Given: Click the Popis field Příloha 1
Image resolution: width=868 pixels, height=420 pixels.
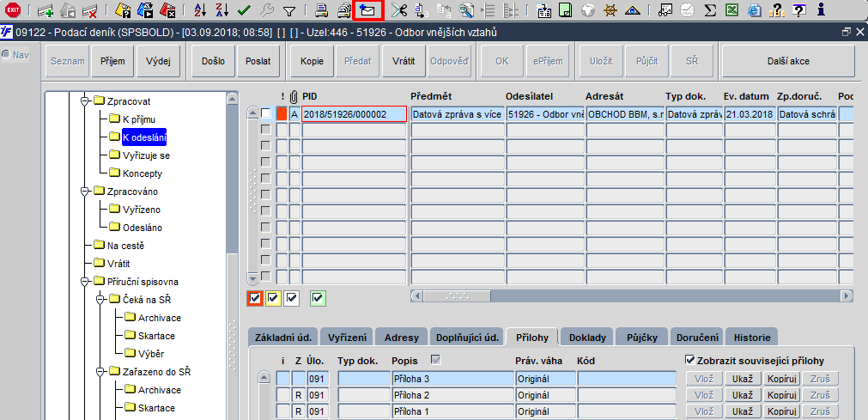Looking at the screenshot, I should pos(452,411).
